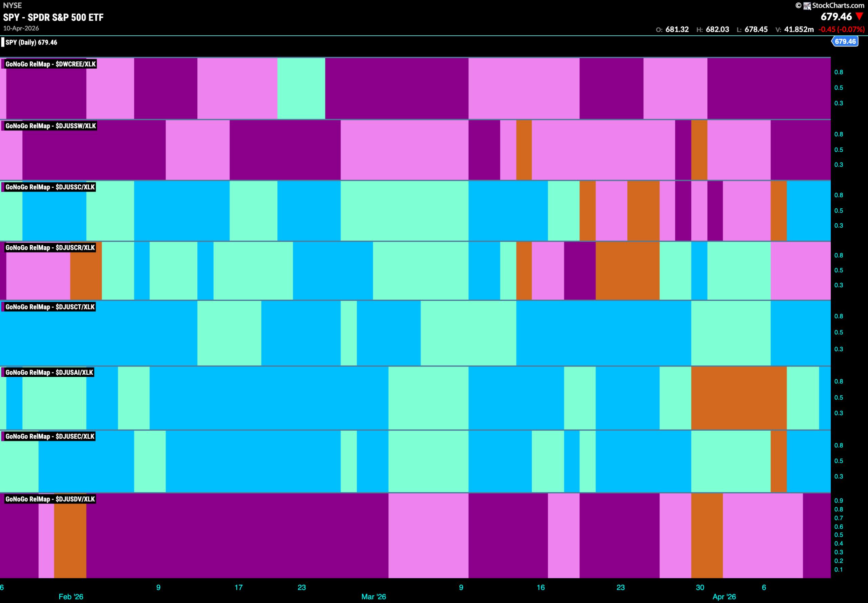Click the Apr '26 axis label
Screen dimensions: 868x603
[x=724, y=597]
